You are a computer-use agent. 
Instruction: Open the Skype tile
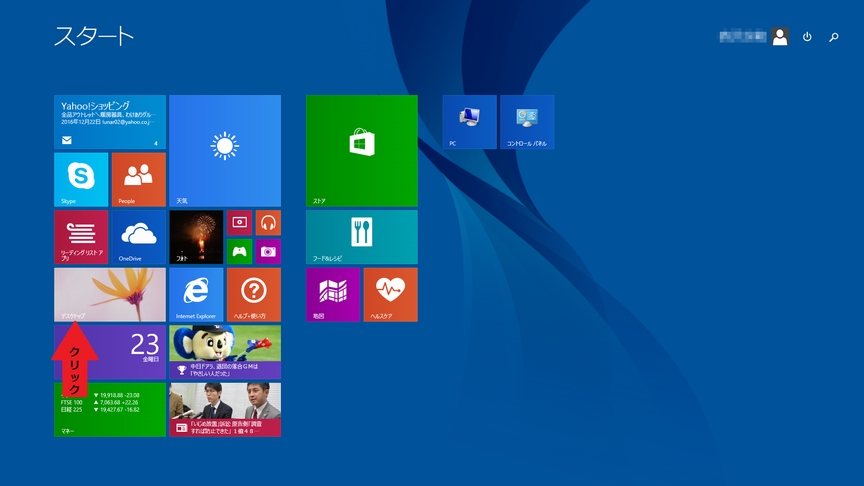pos(81,179)
